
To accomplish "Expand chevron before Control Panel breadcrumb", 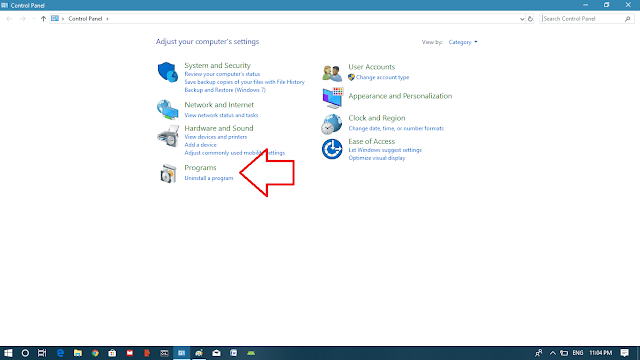I will coord(63,19).
